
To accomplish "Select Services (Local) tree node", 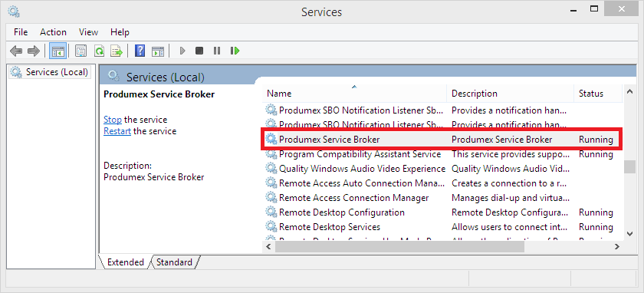I will coord(51,72).
